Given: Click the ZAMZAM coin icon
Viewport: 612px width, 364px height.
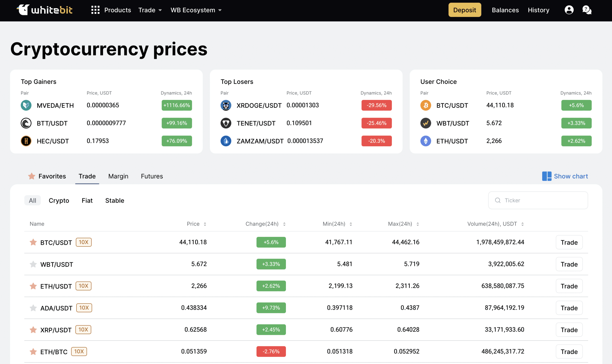Looking at the screenshot, I should point(226,141).
